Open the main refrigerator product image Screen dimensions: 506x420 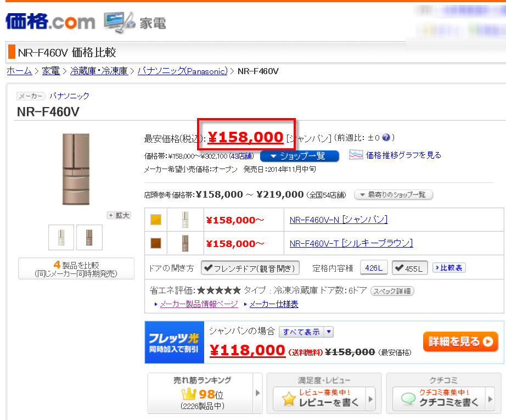tap(76, 169)
